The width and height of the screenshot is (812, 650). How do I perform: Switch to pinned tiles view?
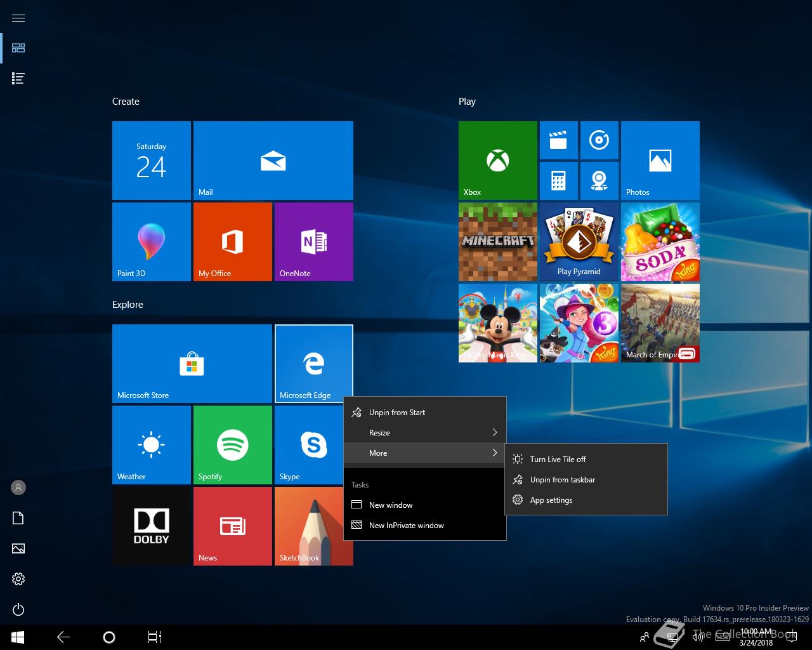click(x=18, y=48)
